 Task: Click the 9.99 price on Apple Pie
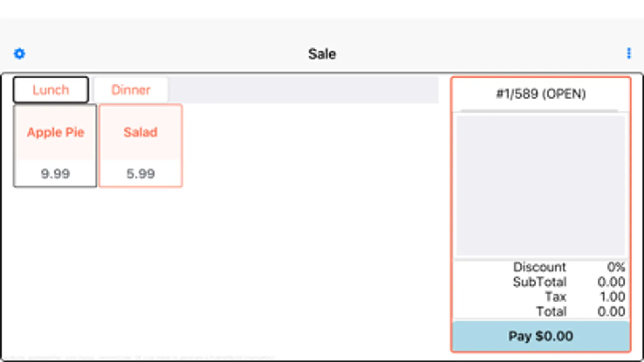pos(55,174)
